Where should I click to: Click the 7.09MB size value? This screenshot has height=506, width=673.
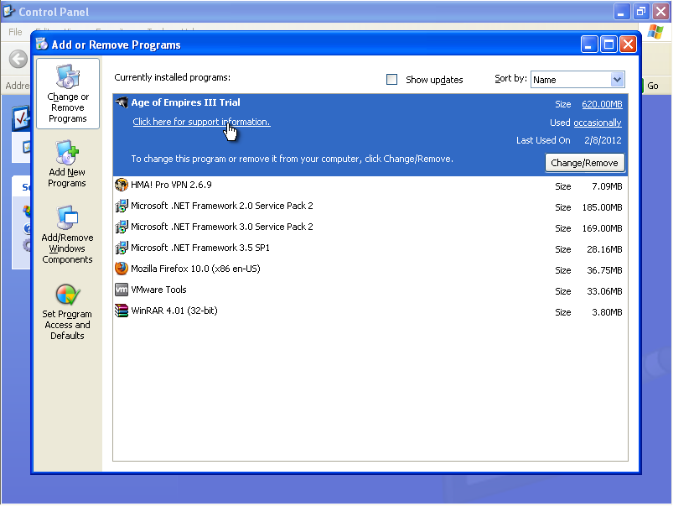coord(607,187)
